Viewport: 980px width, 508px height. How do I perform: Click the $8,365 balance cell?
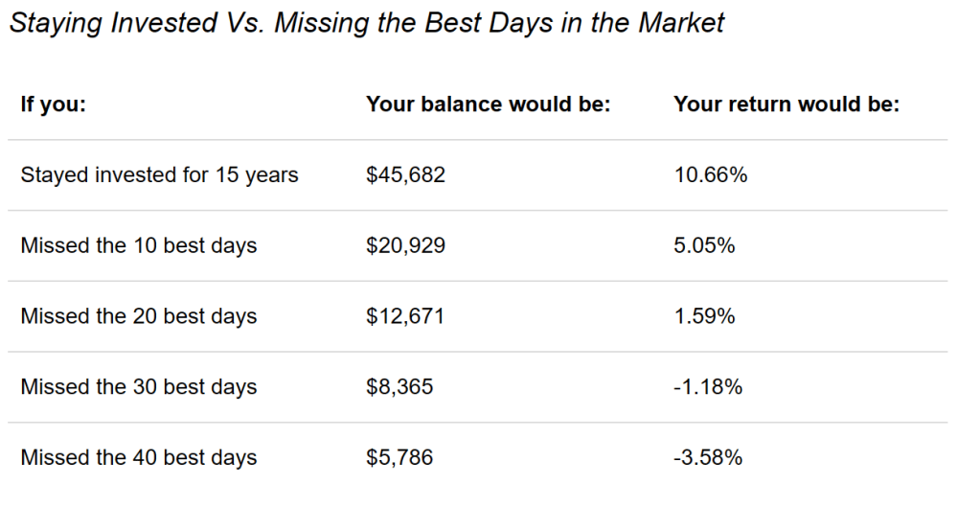tap(399, 387)
